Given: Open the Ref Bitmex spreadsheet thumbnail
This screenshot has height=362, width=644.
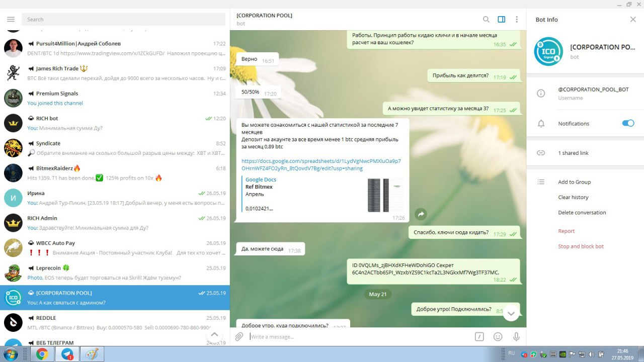Looking at the screenshot, I should tap(385, 195).
